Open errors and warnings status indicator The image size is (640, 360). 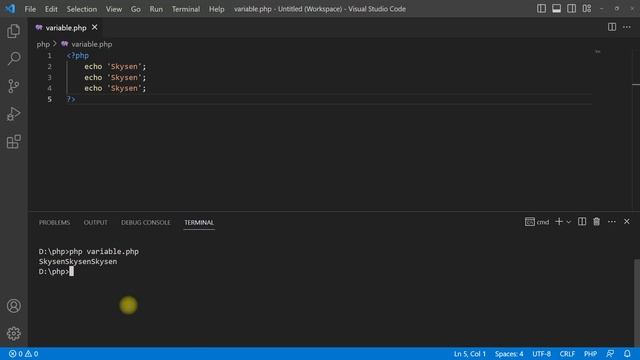click(x=23, y=354)
